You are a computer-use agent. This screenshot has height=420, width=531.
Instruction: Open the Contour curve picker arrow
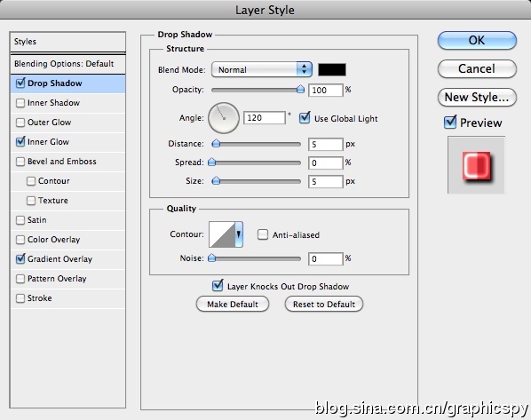(239, 234)
